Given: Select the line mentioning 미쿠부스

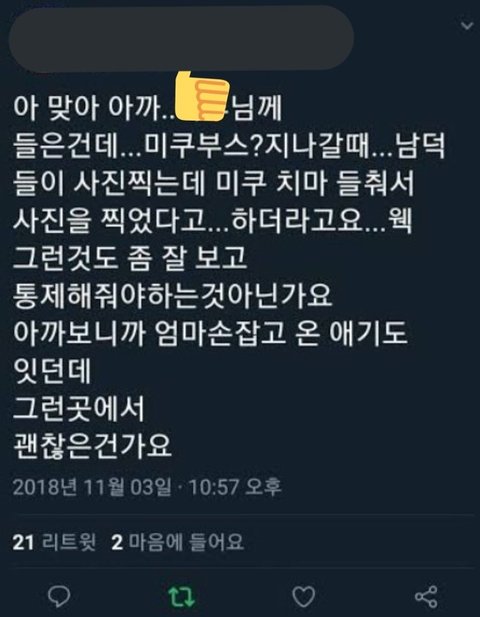Looking at the screenshot, I should (x=229, y=146).
